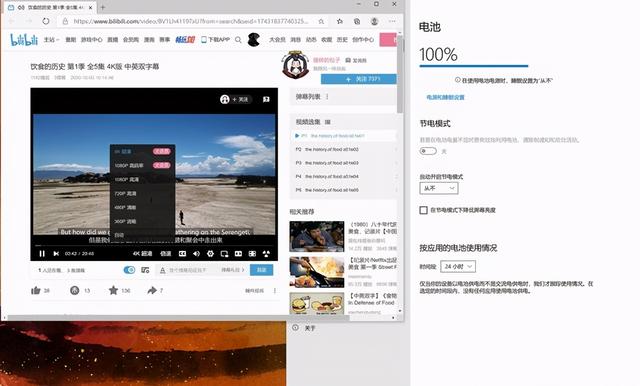This screenshot has height=386, width=640.
Task: Open 关于 in the Settings sidebar
Action: [x=310, y=328]
